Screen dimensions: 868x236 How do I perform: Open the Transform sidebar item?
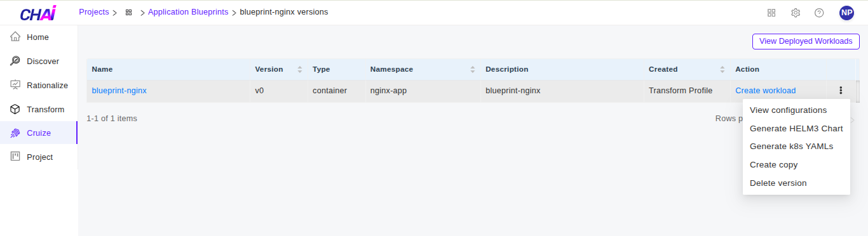tap(38, 110)
